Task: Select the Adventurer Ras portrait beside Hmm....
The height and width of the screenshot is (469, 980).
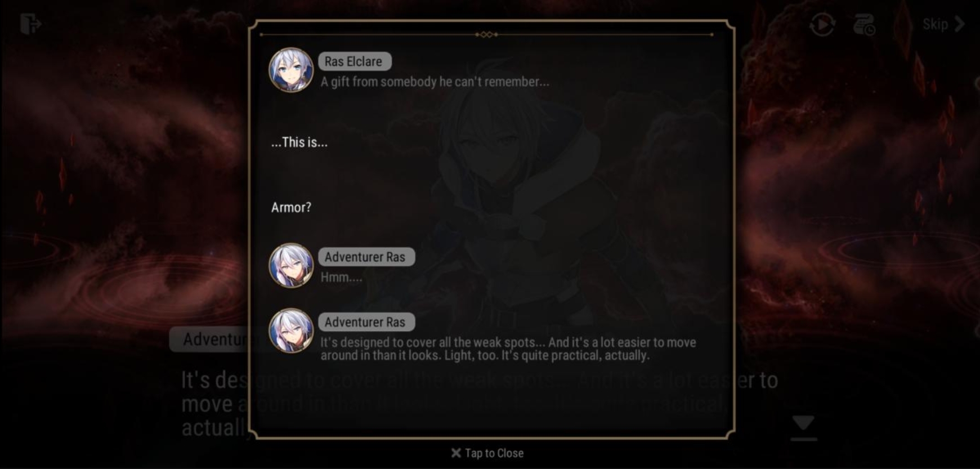Action: click(291, 265)
